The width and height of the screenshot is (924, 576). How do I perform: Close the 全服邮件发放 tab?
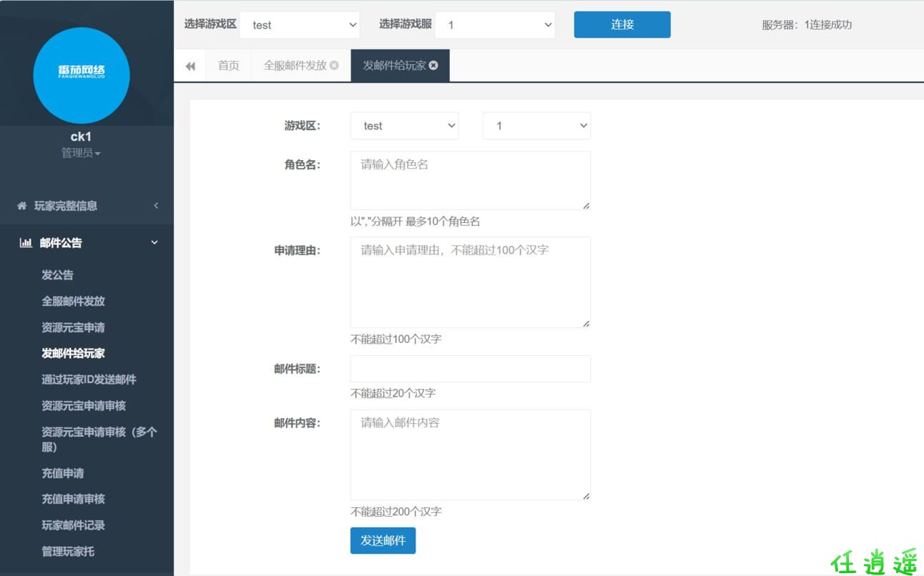(333, 64)
